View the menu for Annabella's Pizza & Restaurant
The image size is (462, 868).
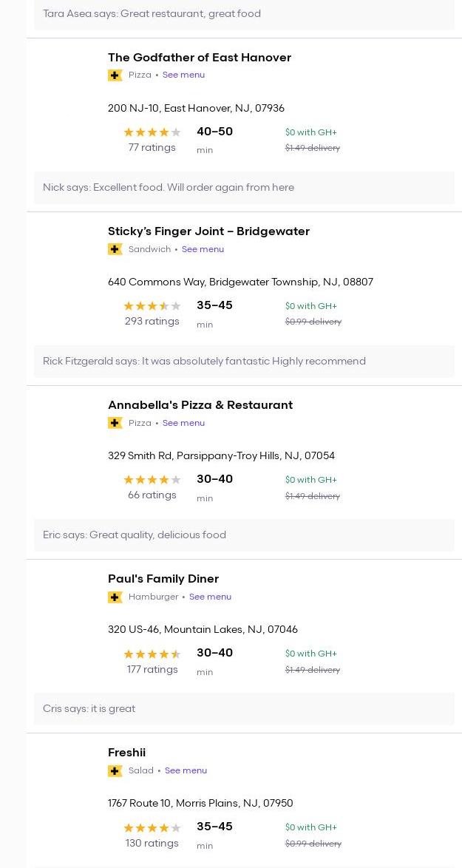[x=183, y=423]
